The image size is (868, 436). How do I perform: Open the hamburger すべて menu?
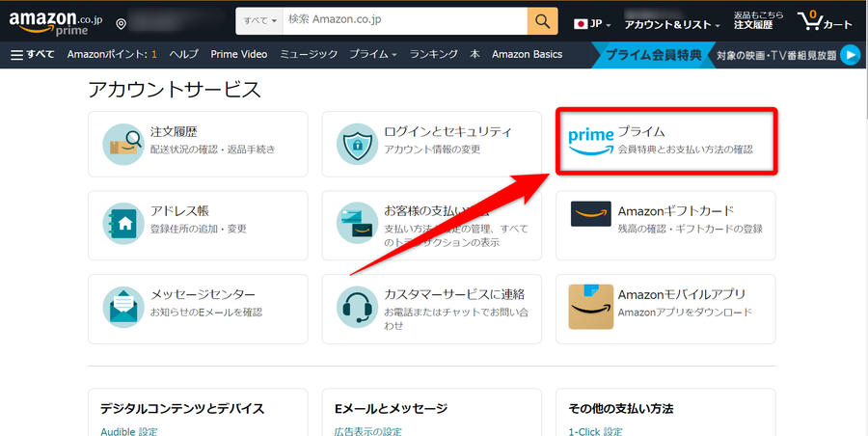(33, 54)
